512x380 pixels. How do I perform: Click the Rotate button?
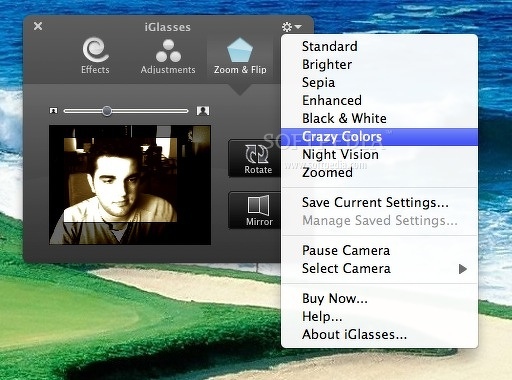click(256, 159)
